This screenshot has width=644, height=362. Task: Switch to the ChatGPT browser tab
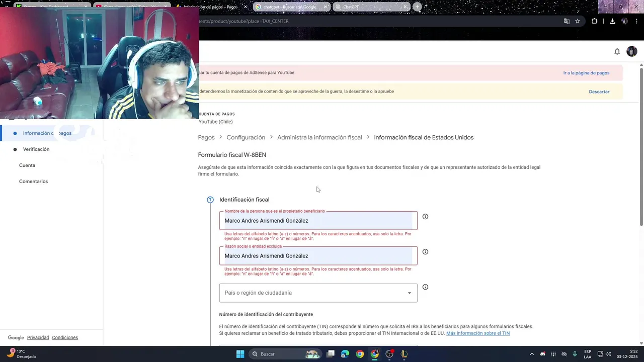[x=370, y=7]
